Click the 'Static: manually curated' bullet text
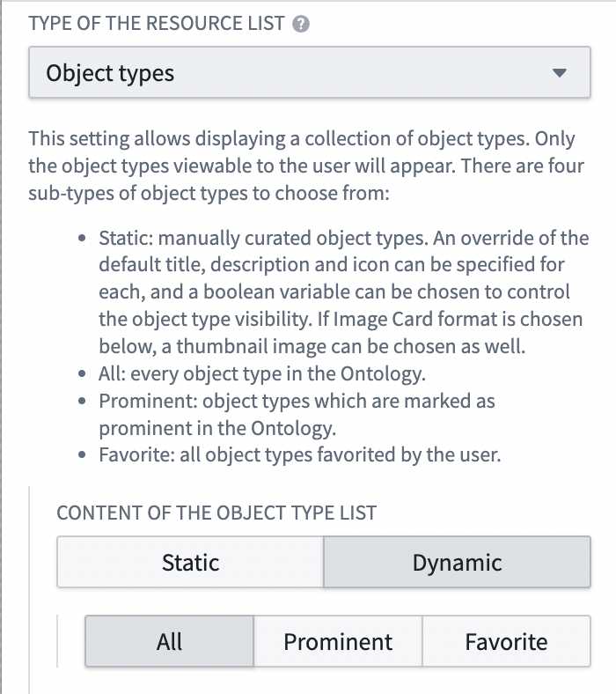616x694 pixels. pyautogui.click(x=344, y=292)
